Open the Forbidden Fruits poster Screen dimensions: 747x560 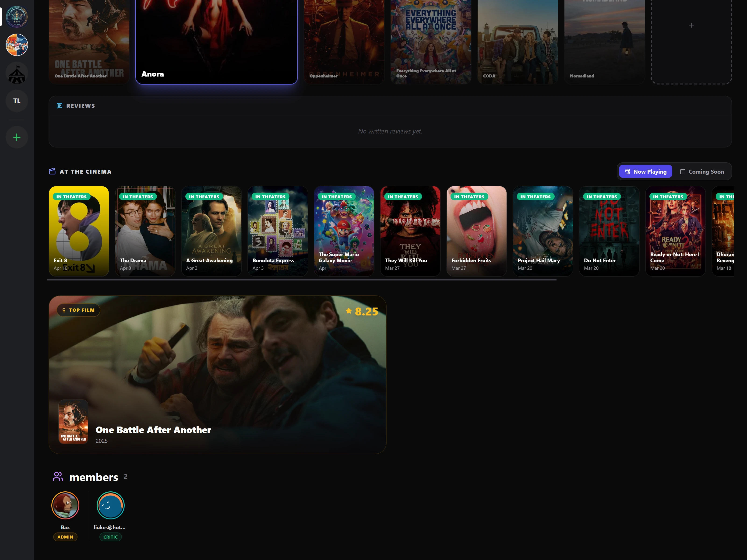[x=476, y=231]
